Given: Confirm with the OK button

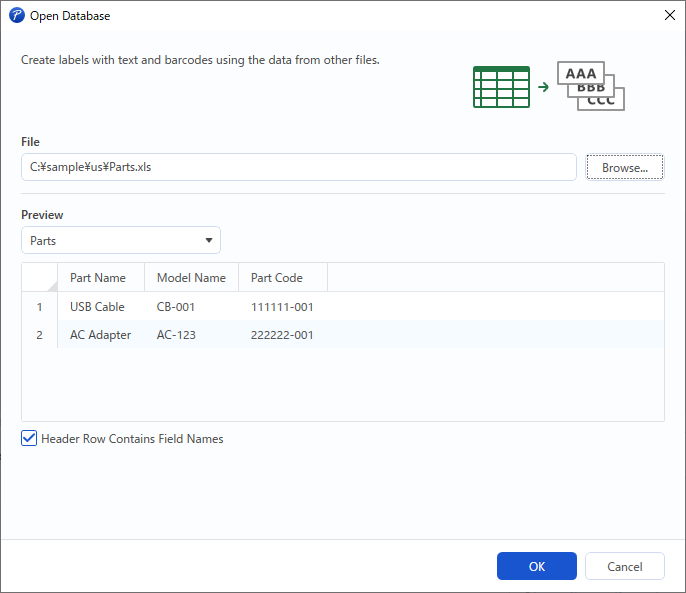Looking at the screenshot, I should pyautogui.click(x=537, y=566).
